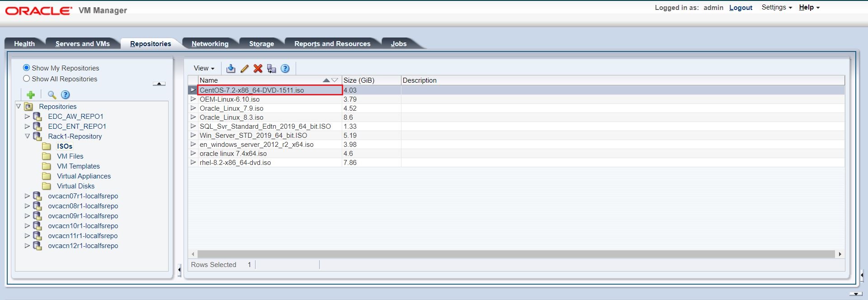Select the oracle linux 7.4x64.iso row name

pyautogui.click(x=233, y=154)
